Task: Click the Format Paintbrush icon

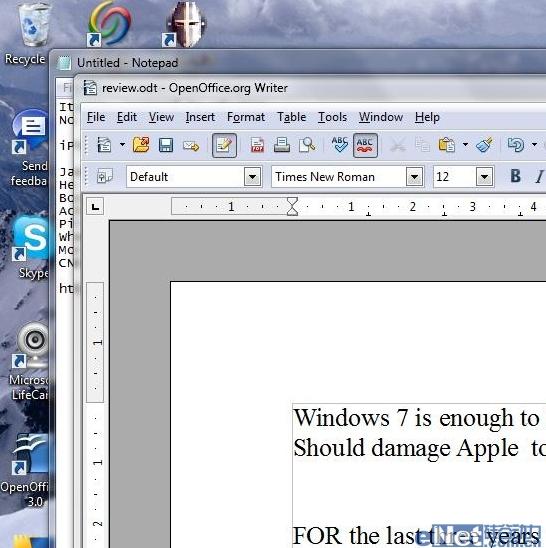Action: click(x=484, y=145)
